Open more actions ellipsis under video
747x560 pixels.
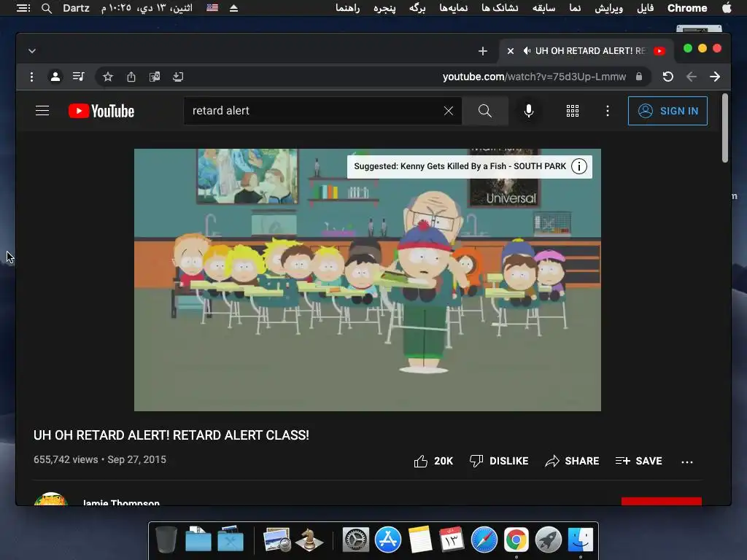687,462
